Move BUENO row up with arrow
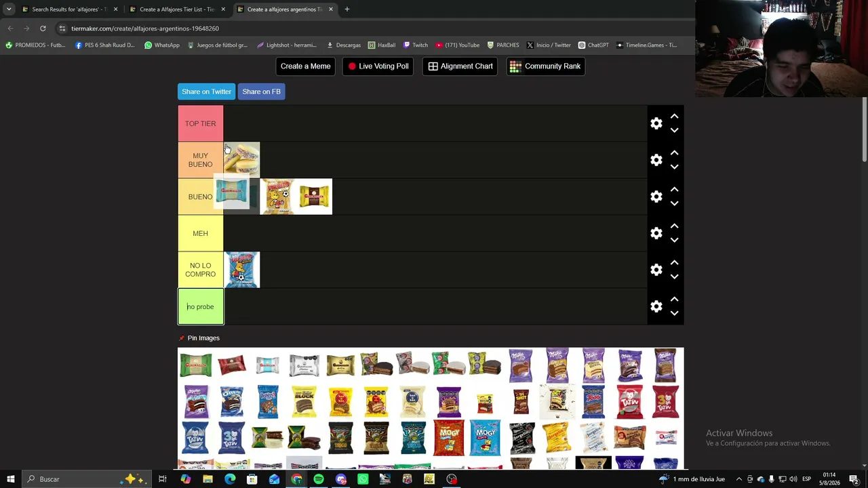The height and width of the screenshot is (488, 868). click(x=674, y=190)
